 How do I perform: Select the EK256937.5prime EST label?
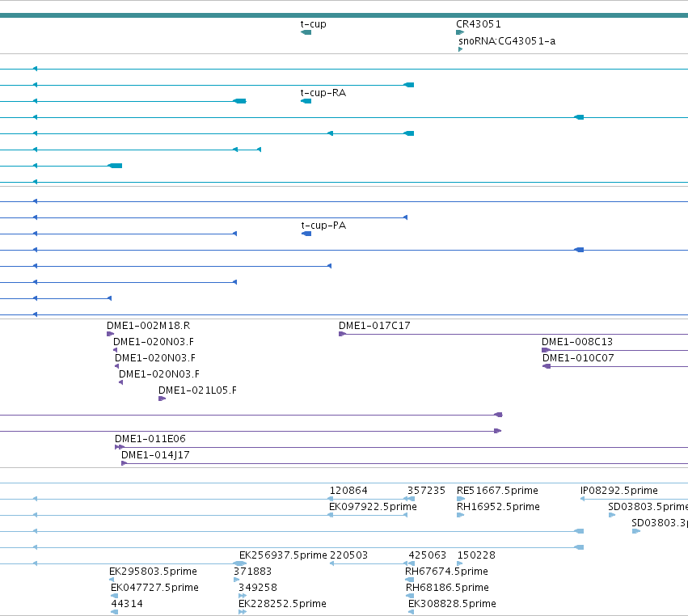click(283, 555)
